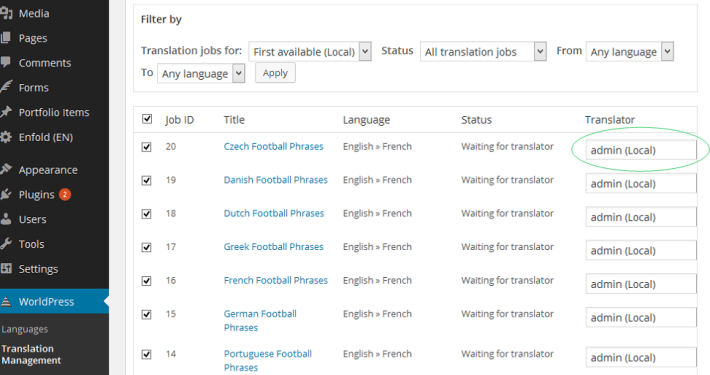Open the Czech Football Phrases link

click(x=273, y=146)
